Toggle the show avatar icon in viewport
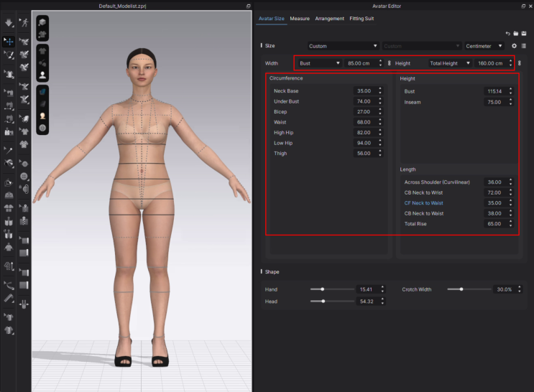The height and width of the screenshot is (392, 534). [42, 74]
